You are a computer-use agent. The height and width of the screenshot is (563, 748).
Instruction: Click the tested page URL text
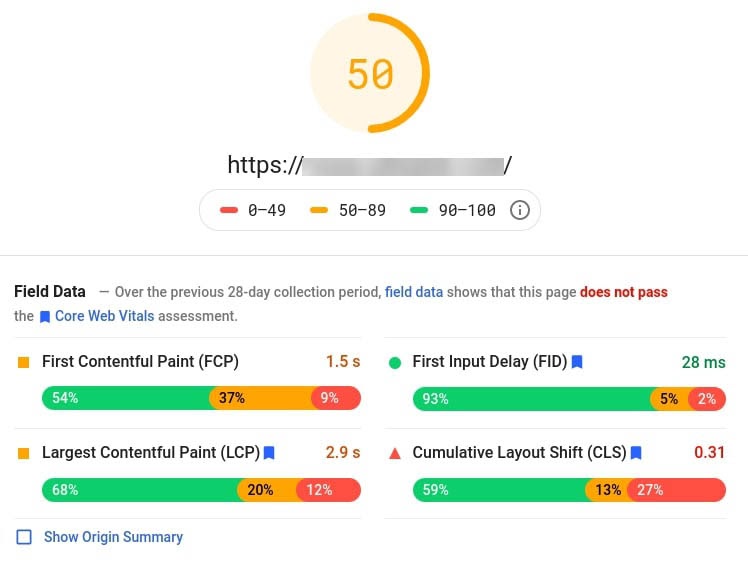[369, 166]
